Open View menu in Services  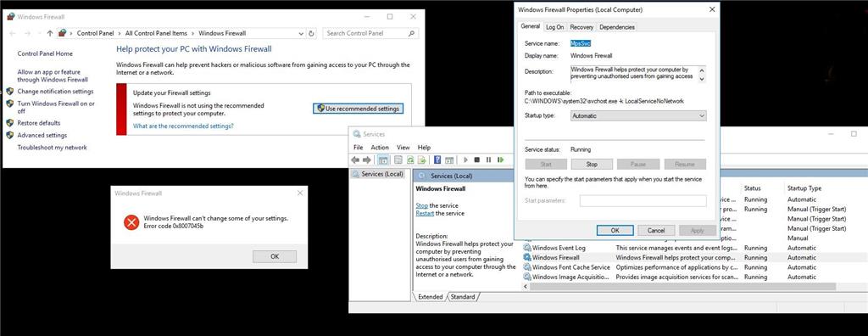coord(403,148)
